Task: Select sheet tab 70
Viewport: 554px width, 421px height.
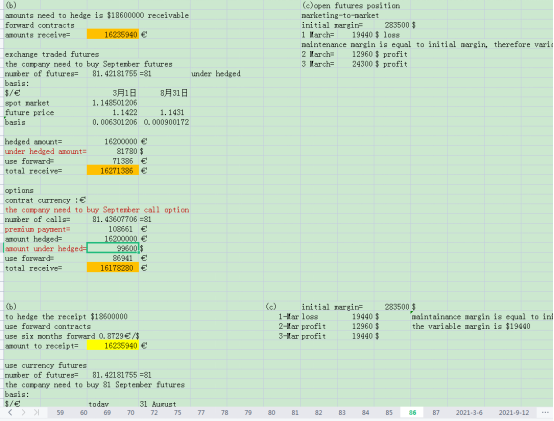Action: point(131,413)
